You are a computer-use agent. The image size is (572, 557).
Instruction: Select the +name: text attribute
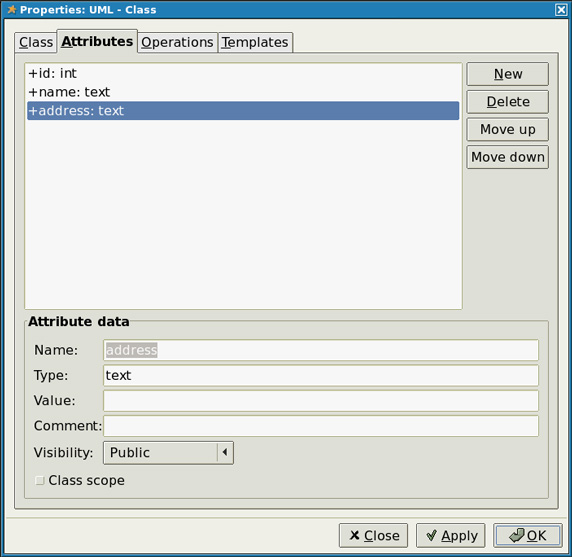tap(243, 92)
